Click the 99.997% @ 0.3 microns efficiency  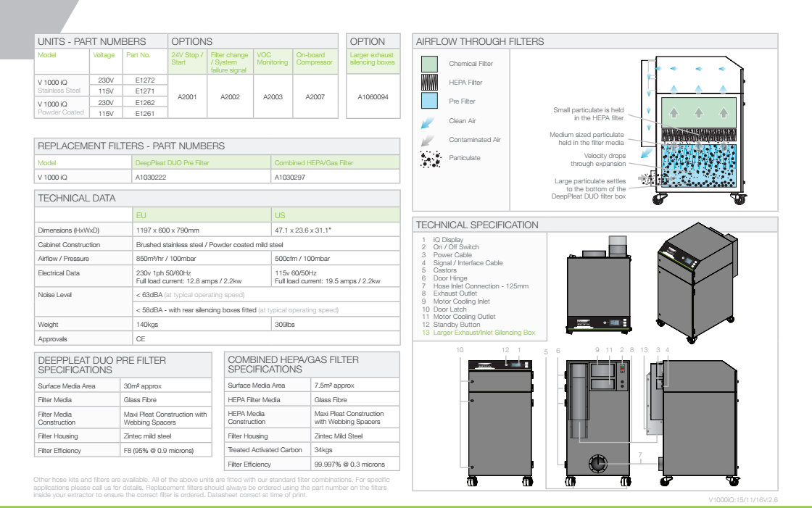tap(349, 465)
